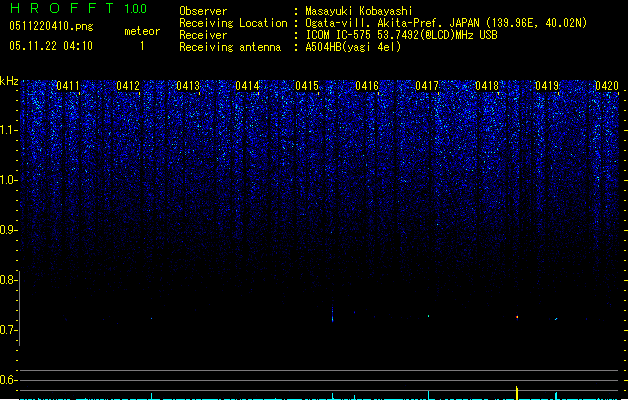Click the HROFFT 1.0.0 title text

[78, 8]
